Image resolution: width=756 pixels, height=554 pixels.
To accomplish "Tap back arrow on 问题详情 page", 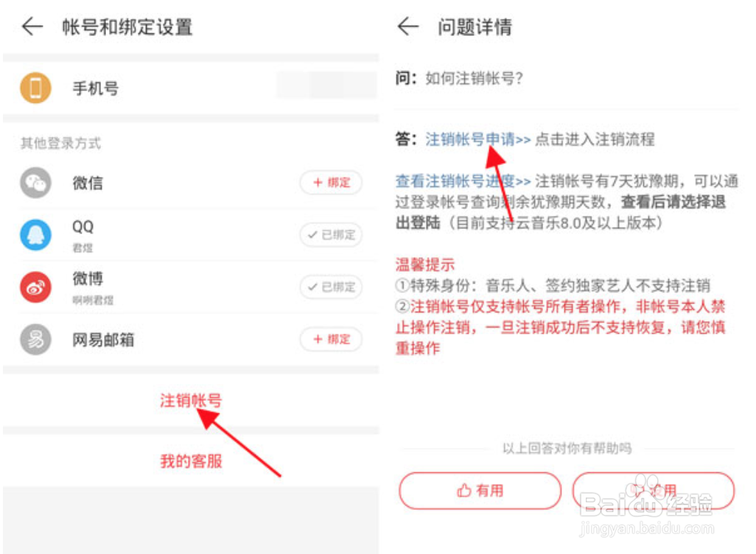I will pyautogui.click(x=408, y=27).
